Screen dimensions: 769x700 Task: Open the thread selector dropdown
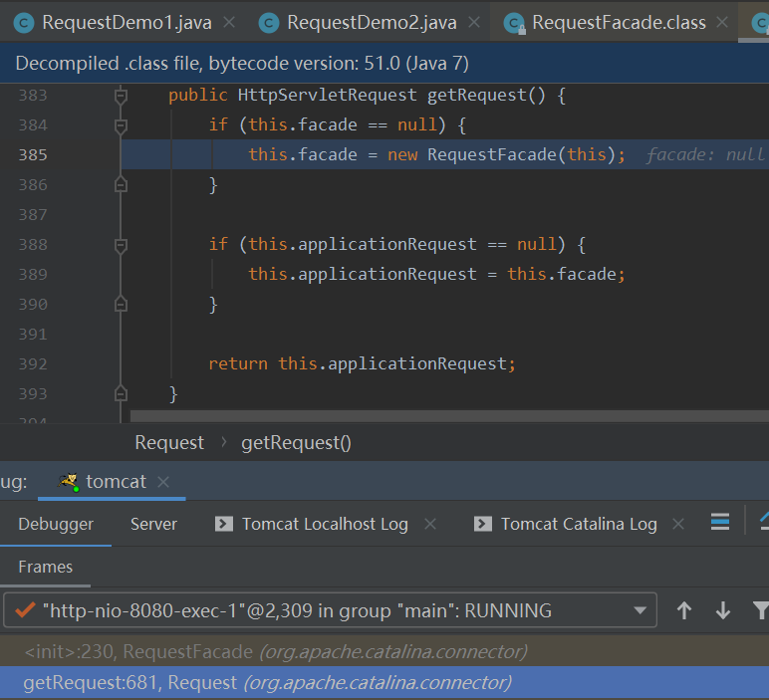[640, 610]
